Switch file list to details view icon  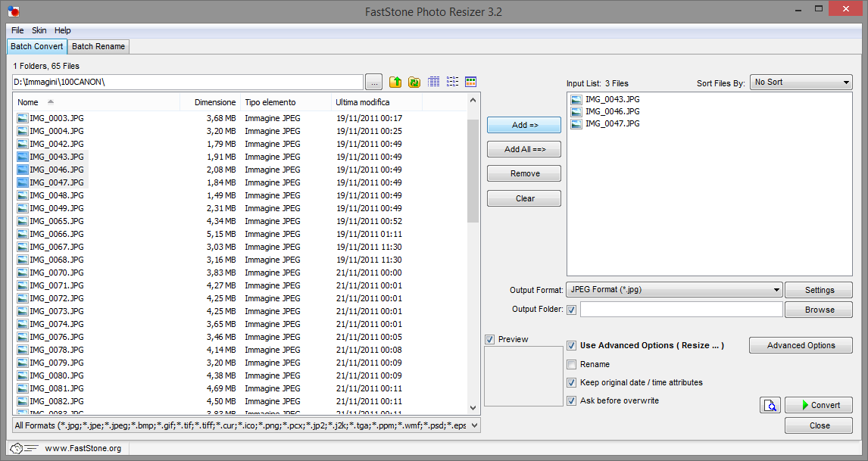click(433, 82)
